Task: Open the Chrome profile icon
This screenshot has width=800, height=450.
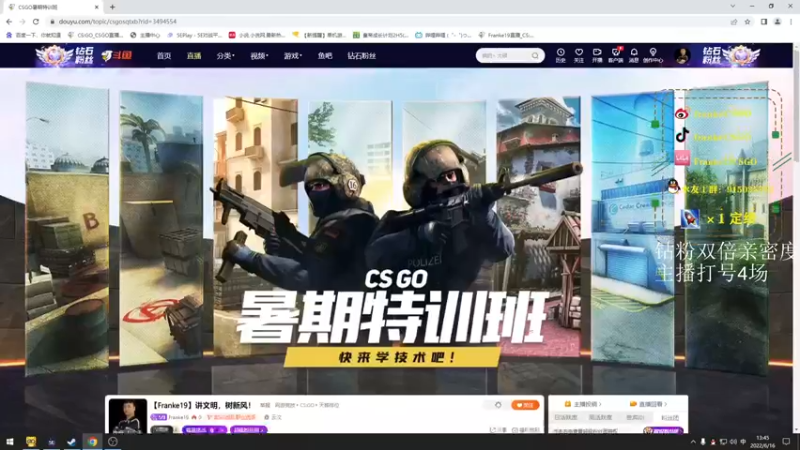Action: tap(778, 21)
